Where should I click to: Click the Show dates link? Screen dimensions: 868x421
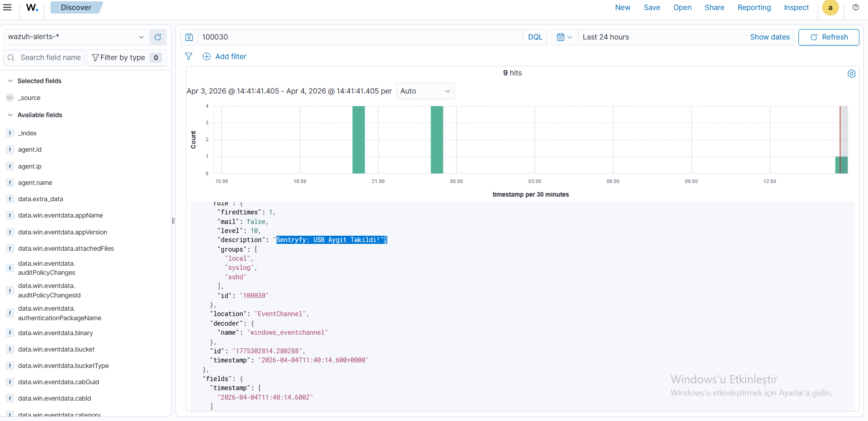click(769, 37)
